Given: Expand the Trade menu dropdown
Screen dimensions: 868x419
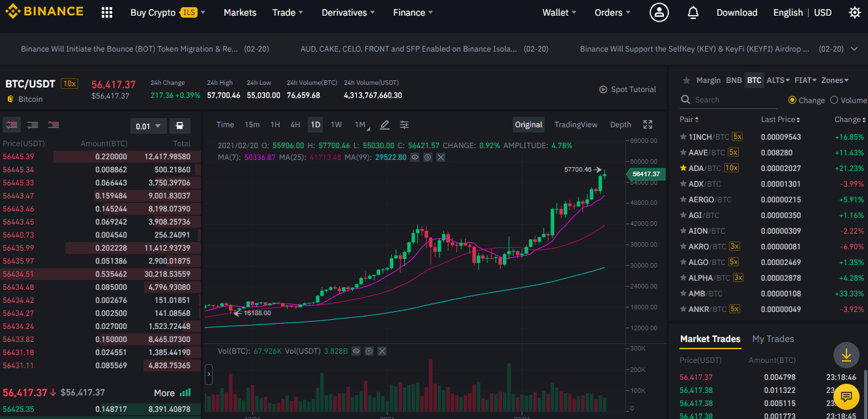Looking at the screenshot, I should (288, 12).
